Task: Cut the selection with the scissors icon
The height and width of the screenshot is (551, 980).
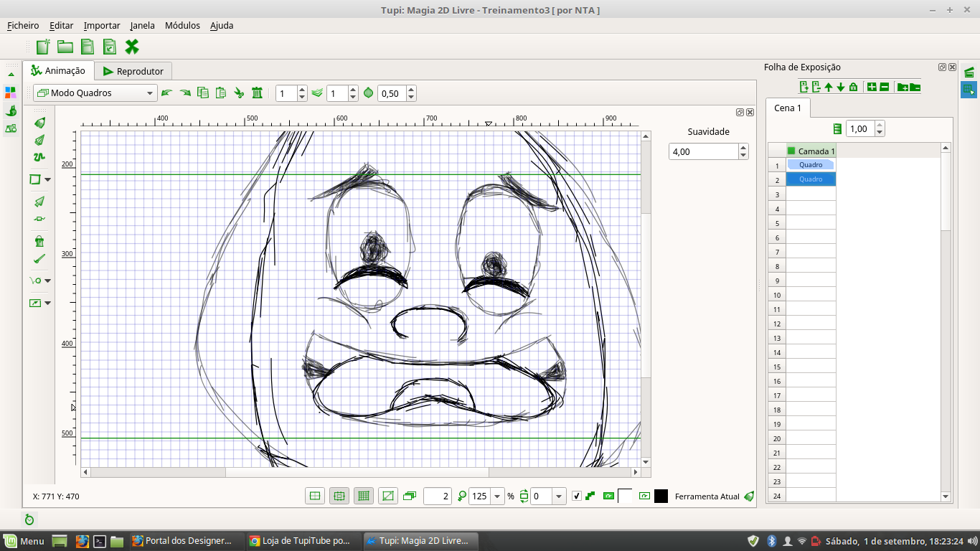Action: tap(239, 93)
